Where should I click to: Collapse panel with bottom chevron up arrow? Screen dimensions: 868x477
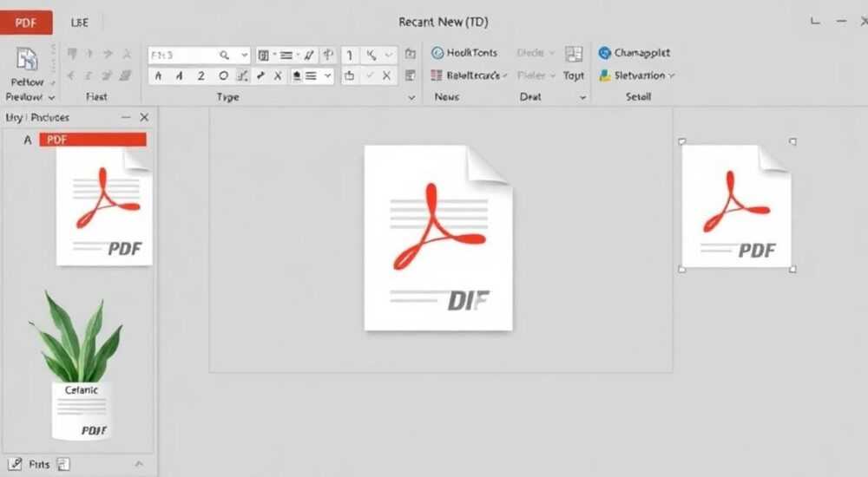pyautogui.click(x=139, y=464)
